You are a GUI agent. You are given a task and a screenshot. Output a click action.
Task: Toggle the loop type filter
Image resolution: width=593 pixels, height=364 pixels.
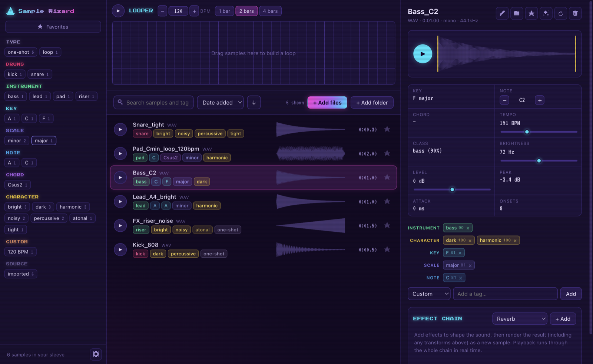(x=50, y=52)
